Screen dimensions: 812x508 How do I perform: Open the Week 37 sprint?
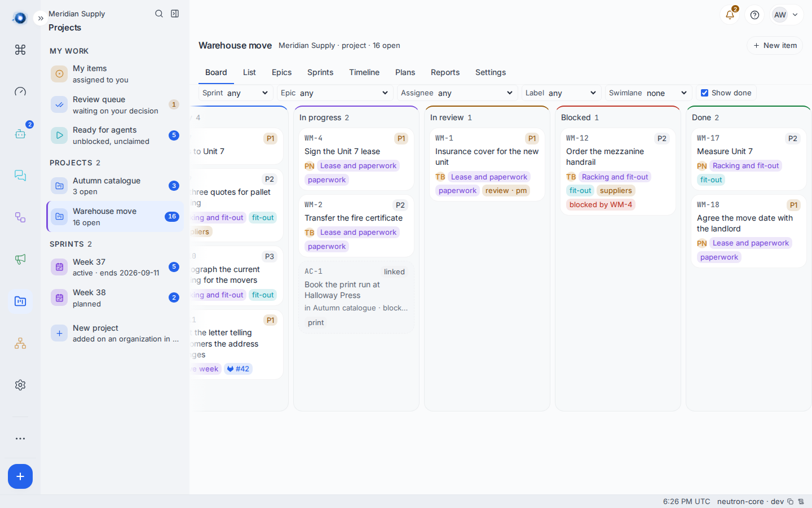(115, 267)
